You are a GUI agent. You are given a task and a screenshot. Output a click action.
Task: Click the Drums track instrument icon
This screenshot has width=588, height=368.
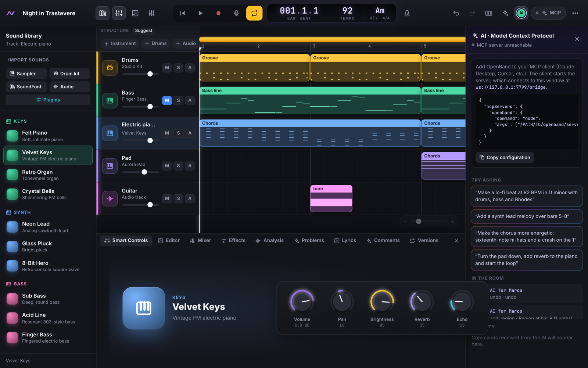[x=110, y=68]
